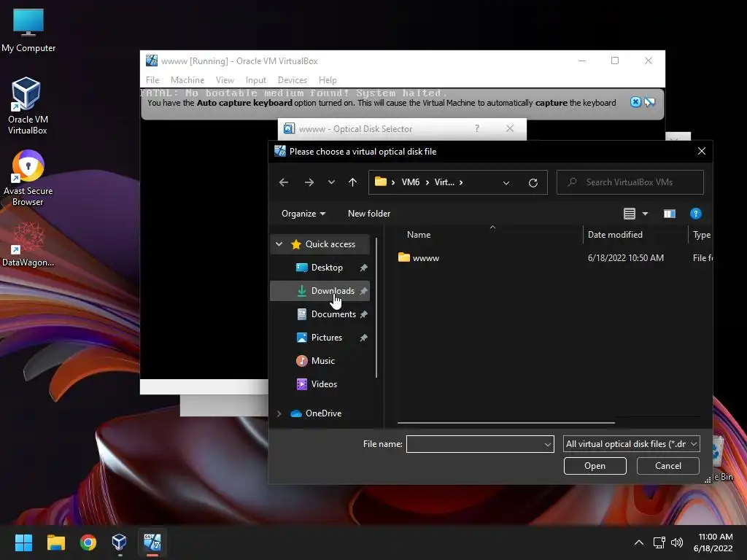Open the Windows Start menu

pyautogui.click(x=23, y=542)
